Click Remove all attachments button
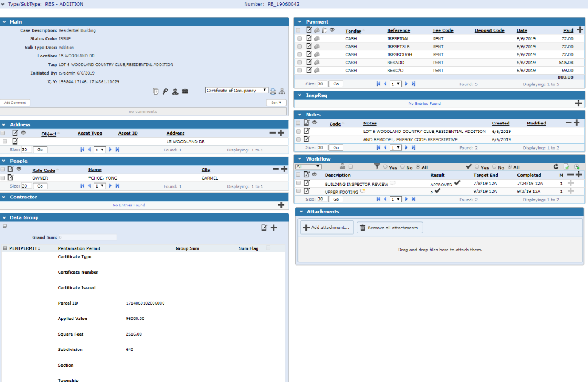588x382 pixels. tap(390, 227)
